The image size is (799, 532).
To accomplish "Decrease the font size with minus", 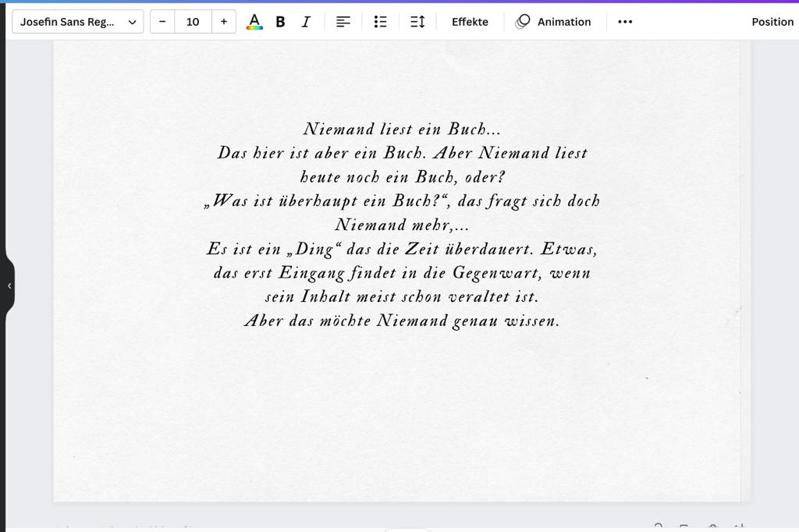I will click(x=162, y=22).
